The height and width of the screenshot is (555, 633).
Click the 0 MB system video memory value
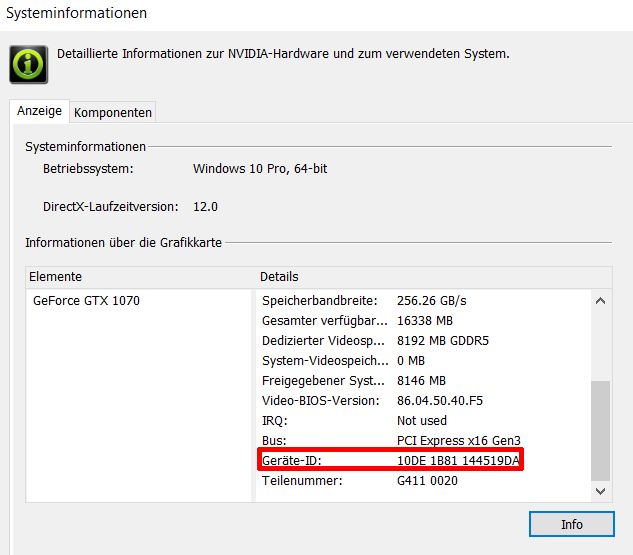point(411,361)
